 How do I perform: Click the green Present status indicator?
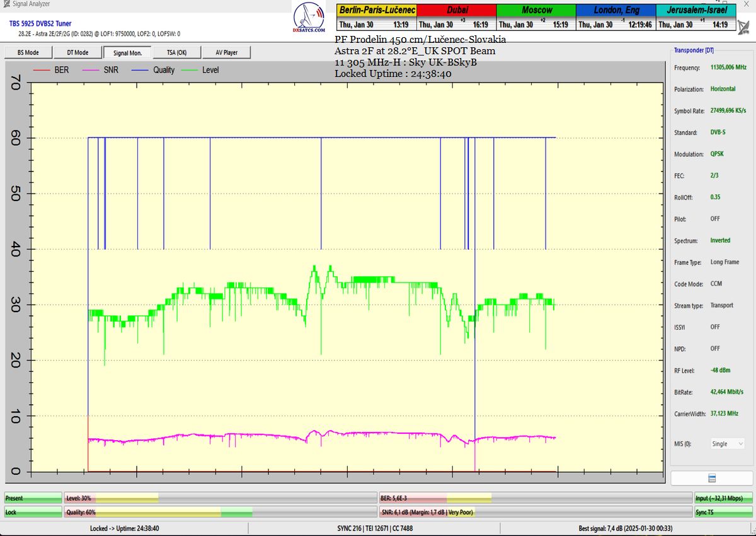[x=33, y=498]
